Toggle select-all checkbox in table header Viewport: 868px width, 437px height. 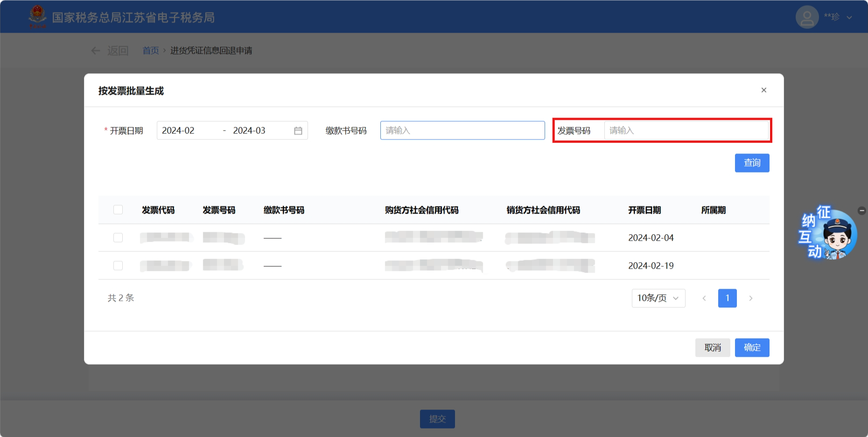click(118, 210)
